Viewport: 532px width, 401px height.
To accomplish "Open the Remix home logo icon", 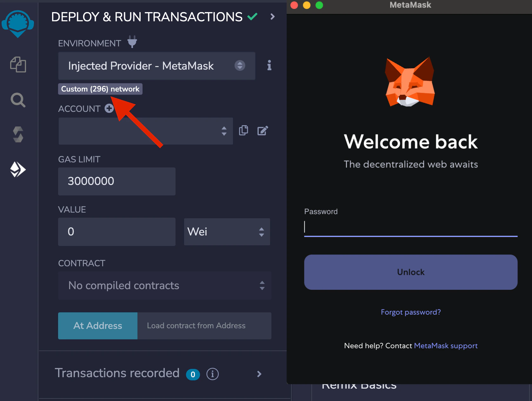I will [x=18, y=24].
